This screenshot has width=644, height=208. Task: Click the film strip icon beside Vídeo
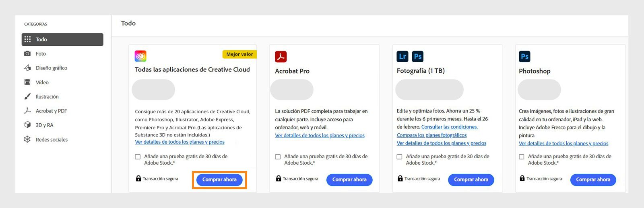click(x=27, y=82)
